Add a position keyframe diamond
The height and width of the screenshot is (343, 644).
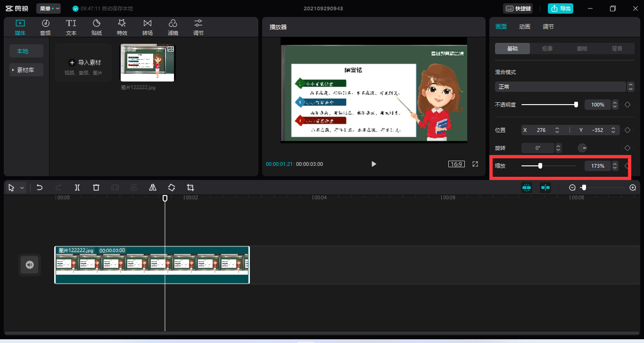click(x=627, y=130)
